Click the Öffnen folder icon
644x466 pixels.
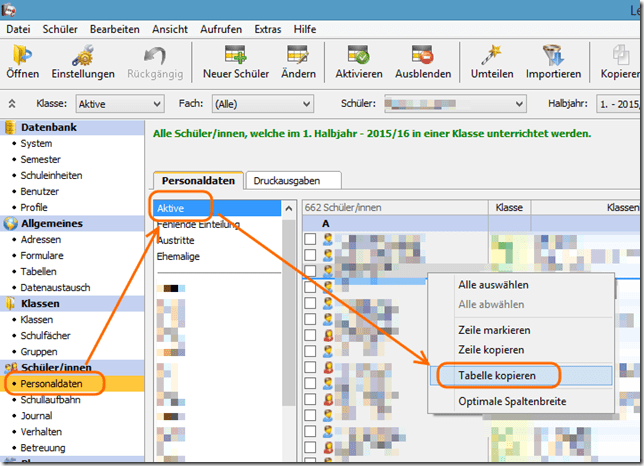23,54
